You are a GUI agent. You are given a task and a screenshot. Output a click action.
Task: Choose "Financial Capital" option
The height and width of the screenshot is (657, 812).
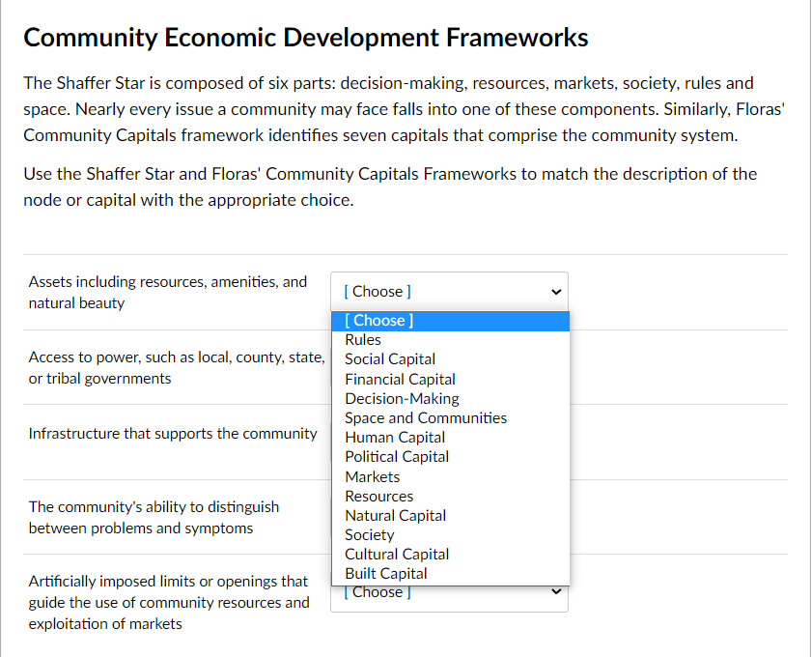point(400,379)
